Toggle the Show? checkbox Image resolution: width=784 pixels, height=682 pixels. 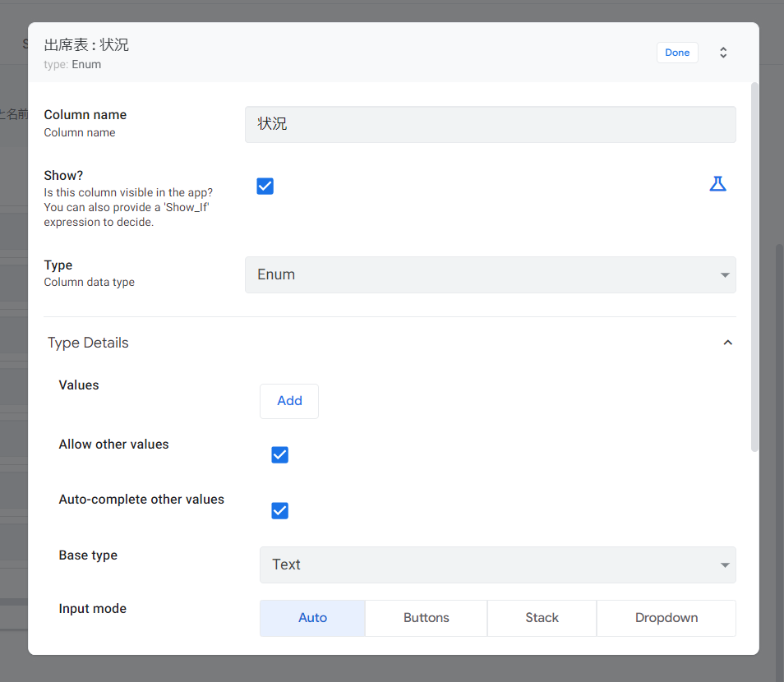coord(265,186)
